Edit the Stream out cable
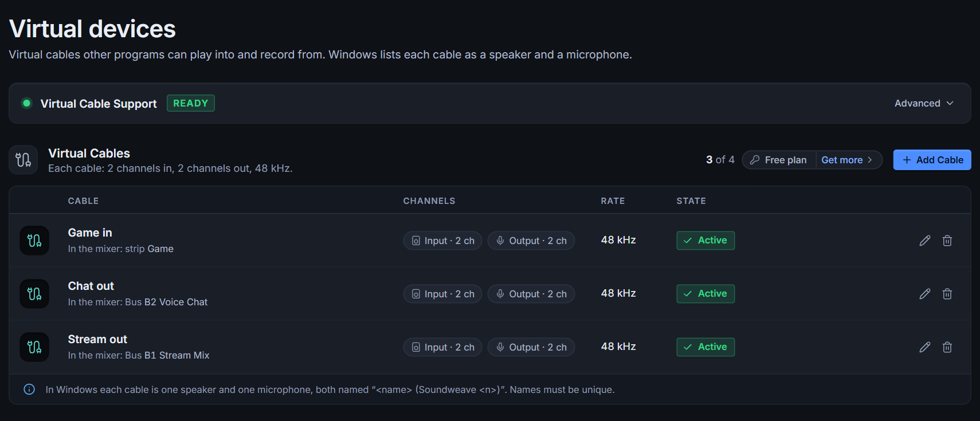The image size is (980, 421). coord(925,347)
